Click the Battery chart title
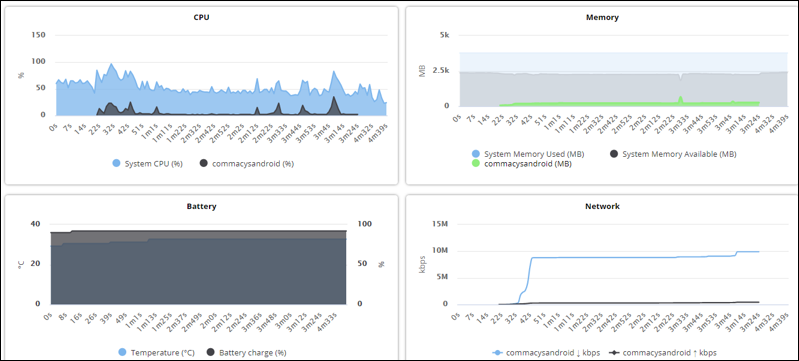 point(201,207)
